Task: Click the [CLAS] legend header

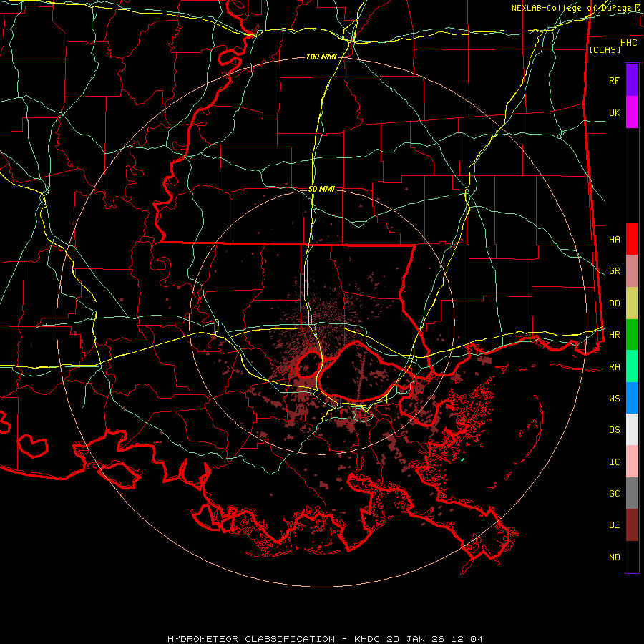Action: (x=604, y=49)
